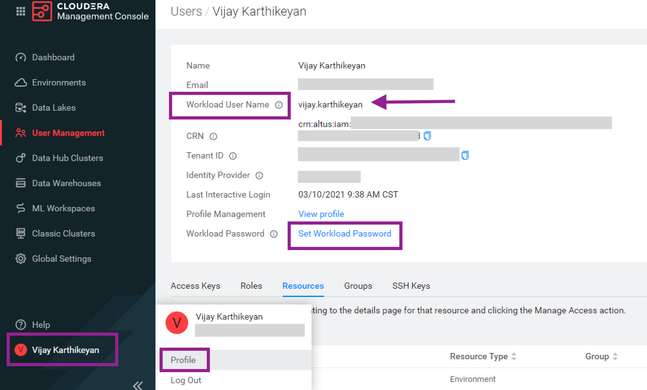647x390 pixels.
Task: Click the red V avatar in the sidebar
Action: [21, 350]
